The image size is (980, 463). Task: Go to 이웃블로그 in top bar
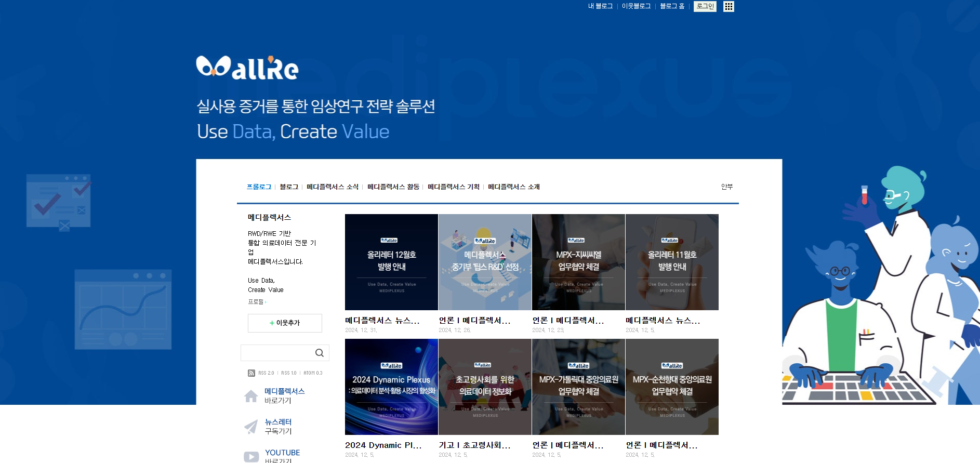click(636, 6)
